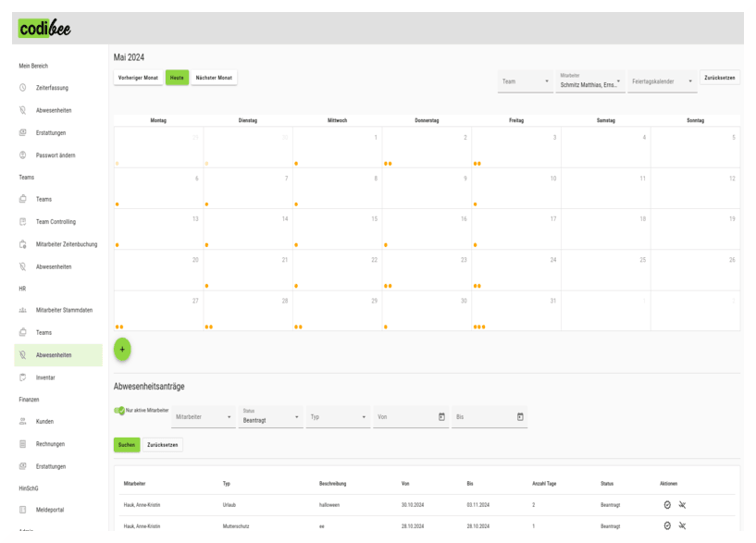Click the Inventar icon in HR section
Screen dimensions: 756x543
tap(22, 377)
